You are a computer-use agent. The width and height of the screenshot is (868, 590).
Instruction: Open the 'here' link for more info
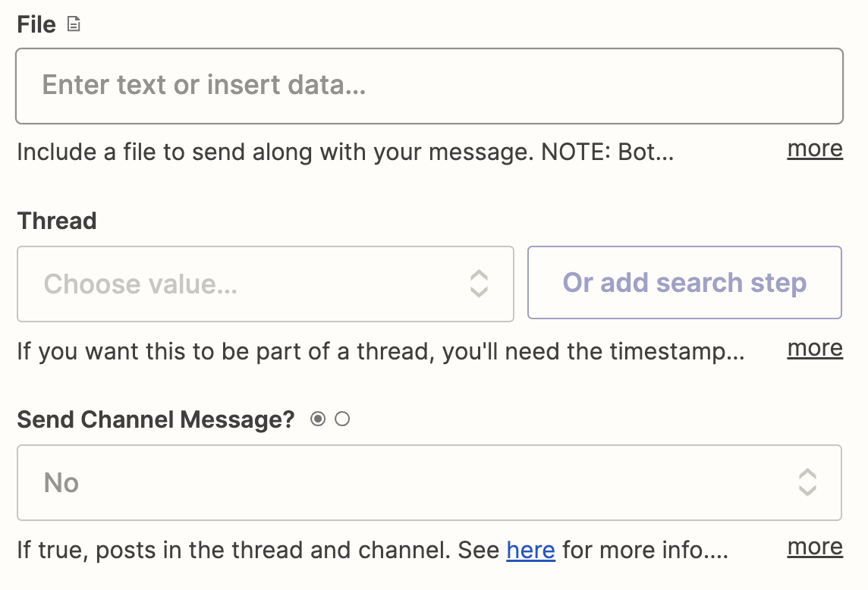click(x=530, y=550)
